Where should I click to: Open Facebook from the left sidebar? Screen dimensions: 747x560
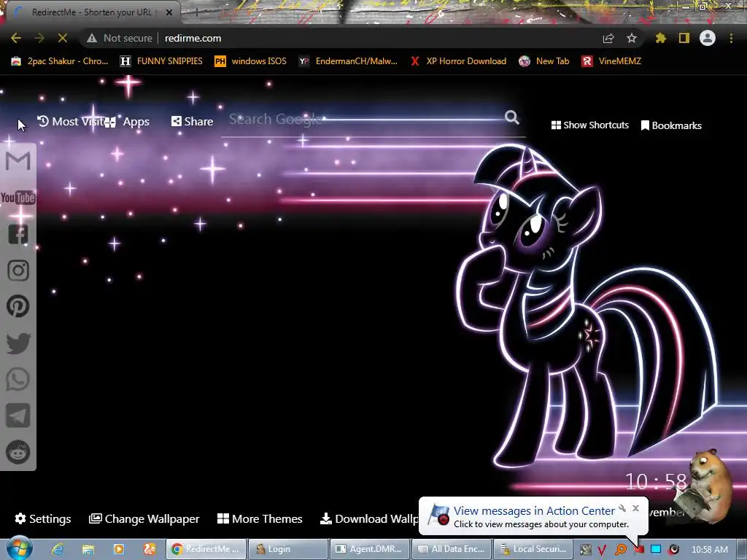[18, 234]
